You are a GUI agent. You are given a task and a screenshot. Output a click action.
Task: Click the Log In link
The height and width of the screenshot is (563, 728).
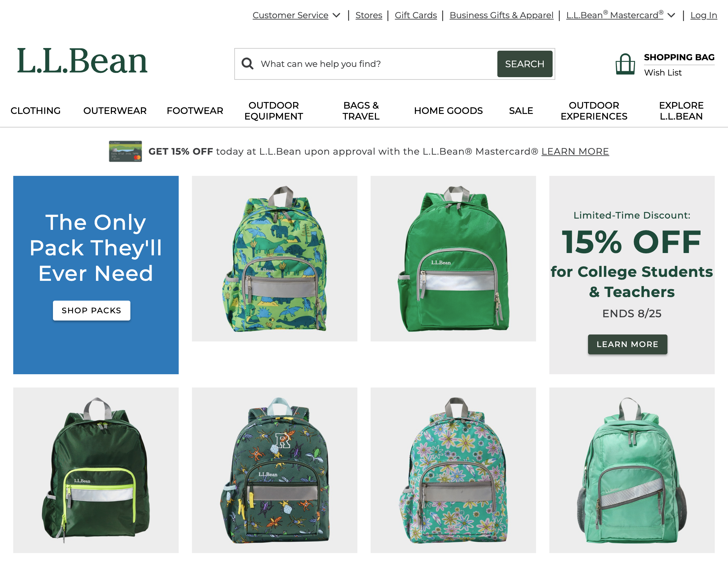(704, 15)
